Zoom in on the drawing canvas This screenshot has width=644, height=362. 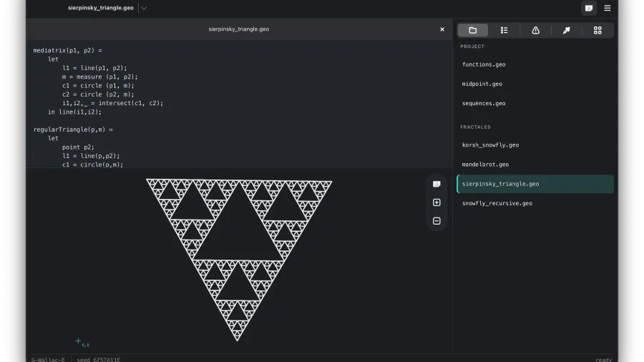click(436, 202)
